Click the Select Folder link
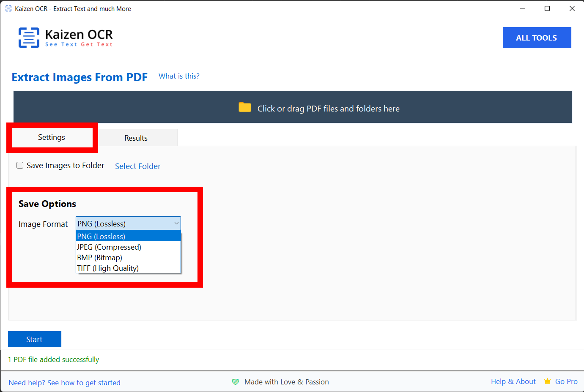 (138, 166)
